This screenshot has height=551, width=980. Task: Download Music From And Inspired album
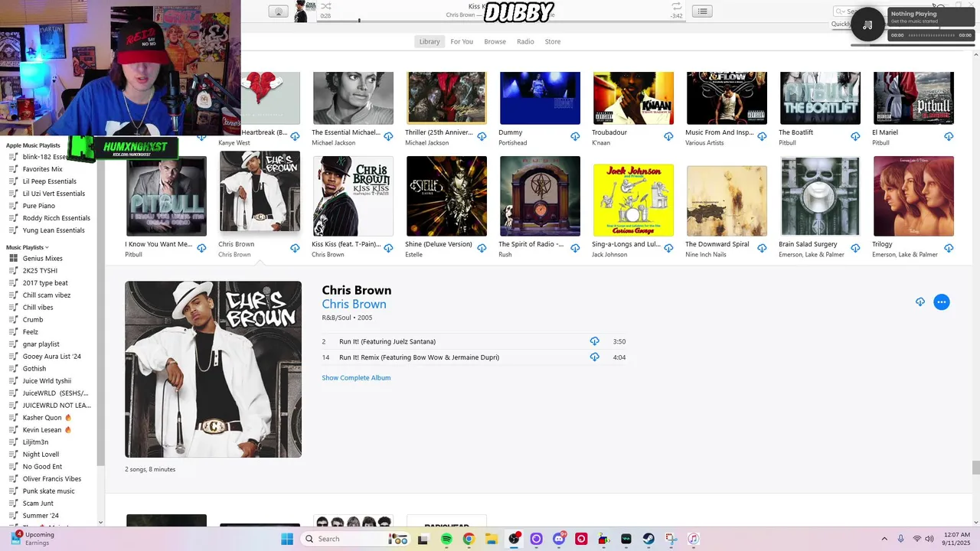pos(762,136)
